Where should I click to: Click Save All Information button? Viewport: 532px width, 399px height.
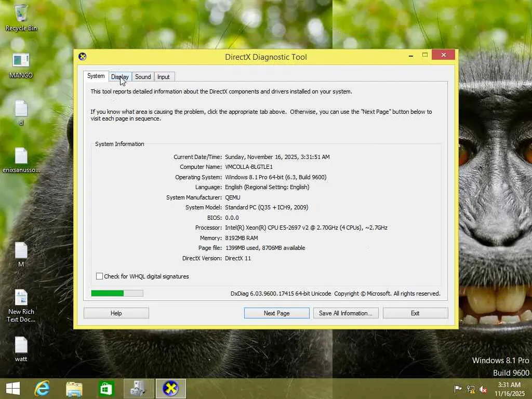click(345, 313)
